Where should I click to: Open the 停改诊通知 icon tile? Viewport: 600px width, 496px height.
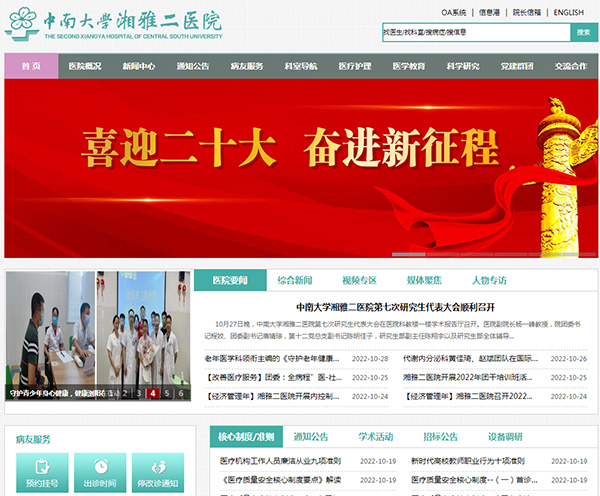(x=158, y=472)
